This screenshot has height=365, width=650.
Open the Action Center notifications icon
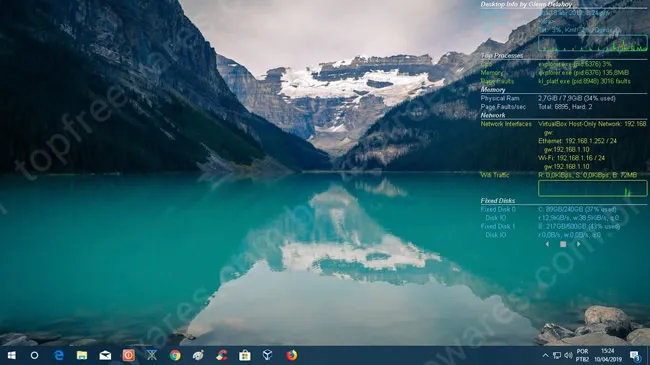pos(635,356)
